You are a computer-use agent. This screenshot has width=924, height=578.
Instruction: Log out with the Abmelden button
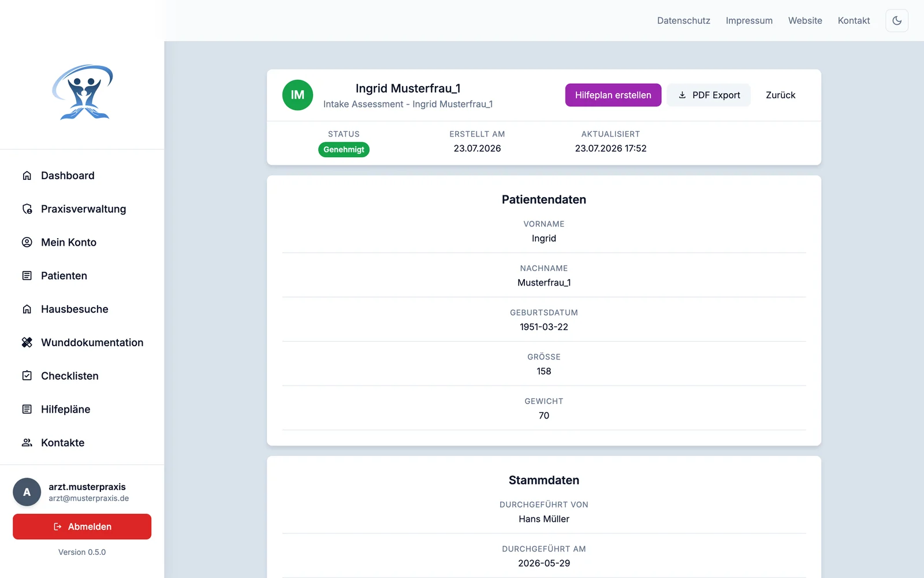tap(82, 527)
